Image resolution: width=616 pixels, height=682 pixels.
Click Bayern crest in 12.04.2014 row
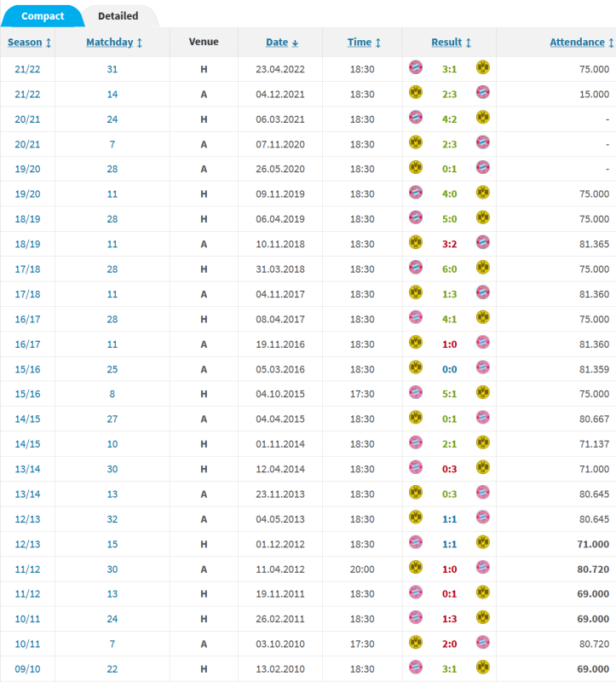[416, 467]
